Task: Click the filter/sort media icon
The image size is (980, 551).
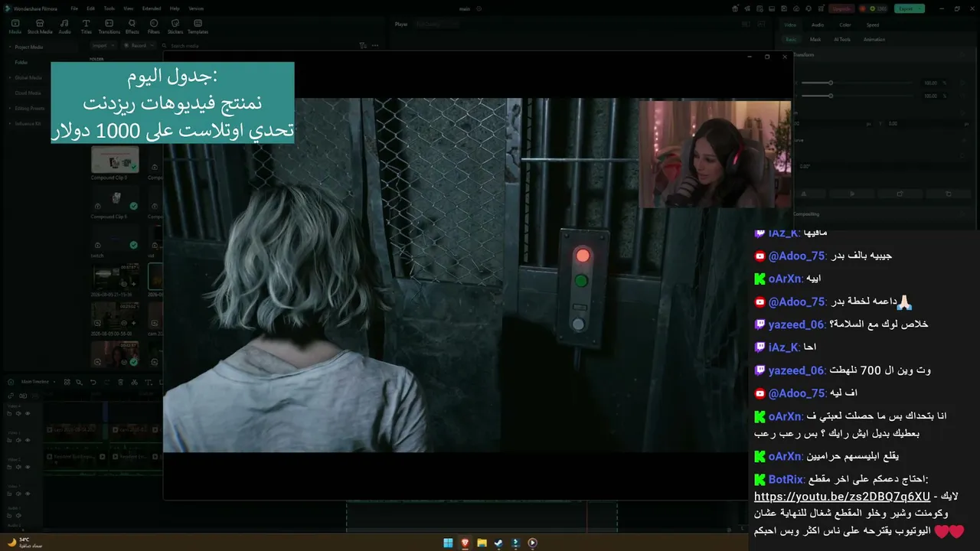Action: pos(363,46)
